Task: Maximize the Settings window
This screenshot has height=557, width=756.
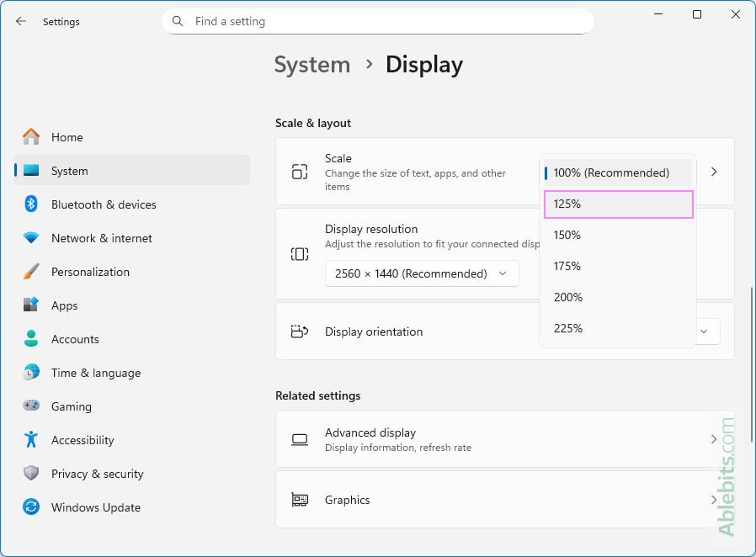Action: coord(697,14)
